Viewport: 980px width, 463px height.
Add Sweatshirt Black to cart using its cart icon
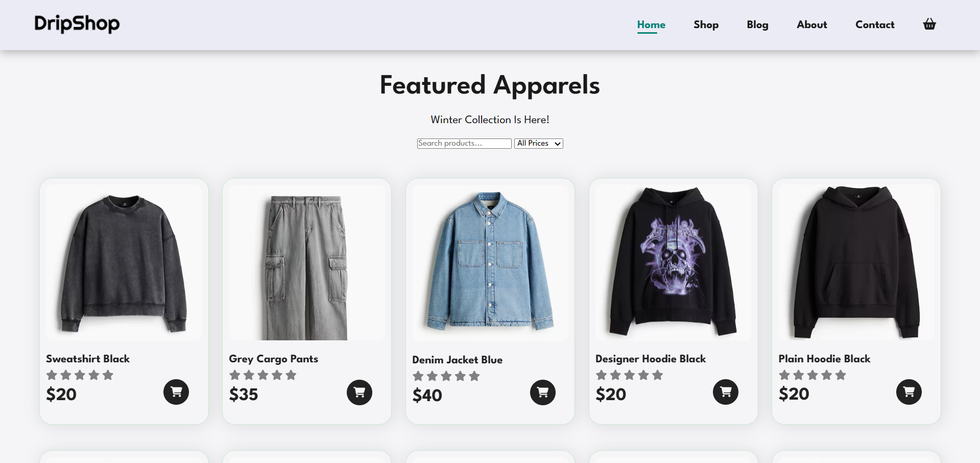pyautogui.click(x=176, y=392)
